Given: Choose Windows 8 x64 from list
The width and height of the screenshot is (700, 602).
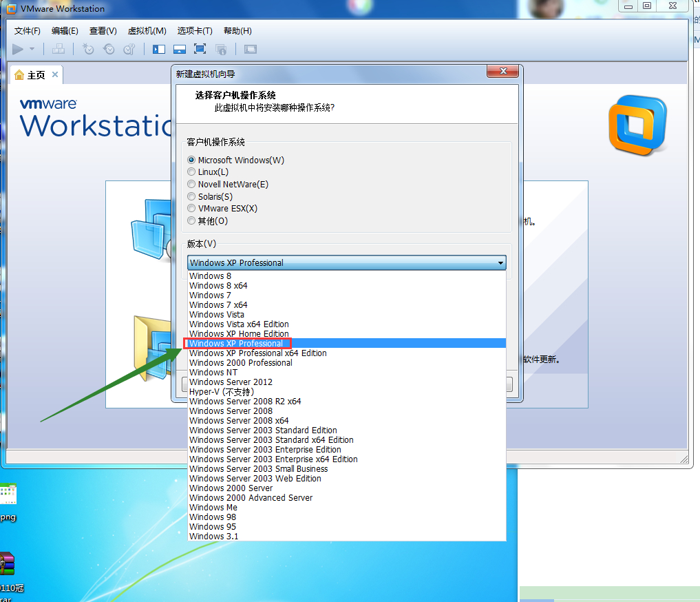Looking at the screenshot, I should pyautogui.click(x=346, y=286).
